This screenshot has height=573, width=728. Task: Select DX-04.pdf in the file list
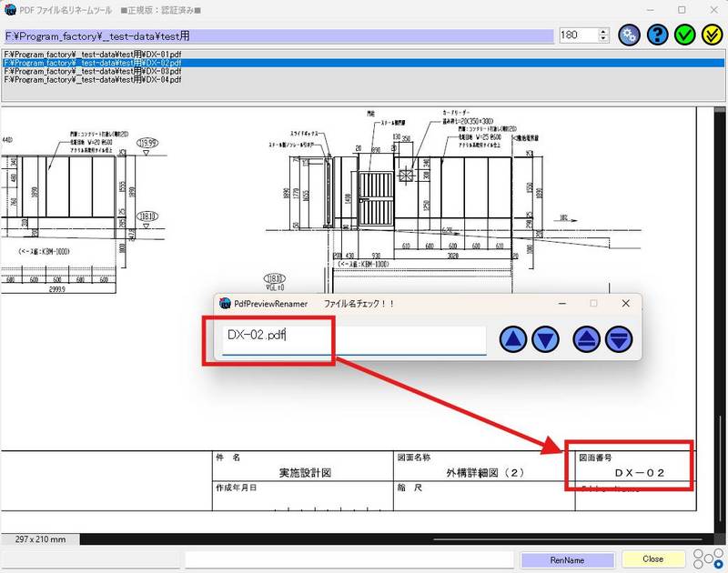363,80
